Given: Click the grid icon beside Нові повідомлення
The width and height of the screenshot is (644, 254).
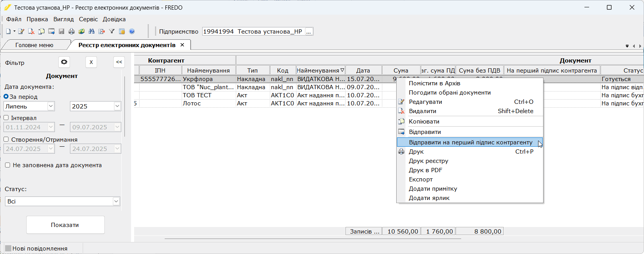Looking at the screenshot, I should 8,248.
